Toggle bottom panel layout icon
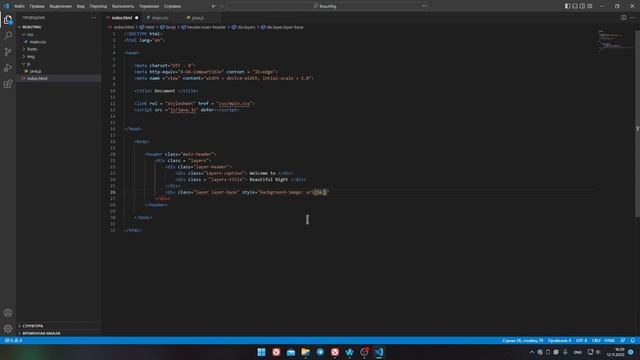The image size is (640, 360). pyautogui.click(x=575, y=6)
